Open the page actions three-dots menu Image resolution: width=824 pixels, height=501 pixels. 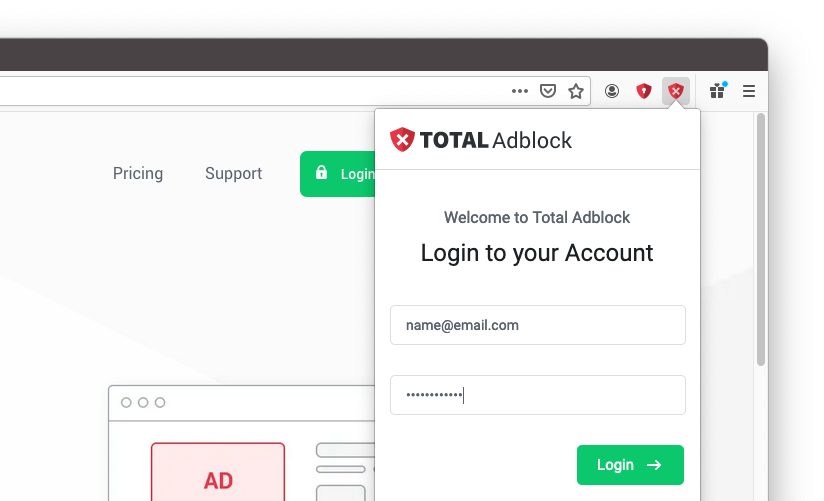tap(519, 91)
